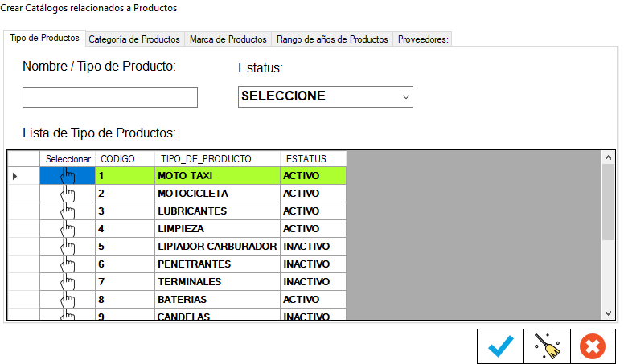Click the hand select icon for LUBRICANTES
The width and height of the screenshot is (624, 364).
[68, 211]
